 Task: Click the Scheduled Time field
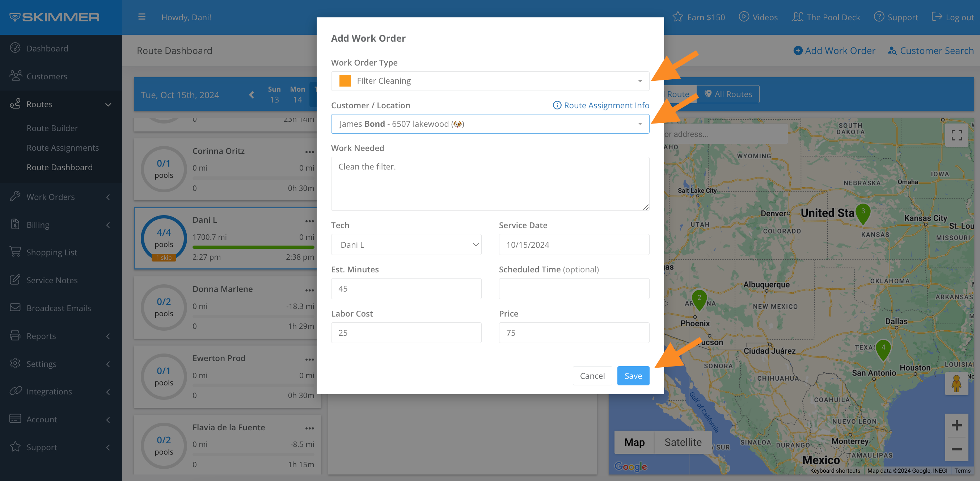pos(574,289)
